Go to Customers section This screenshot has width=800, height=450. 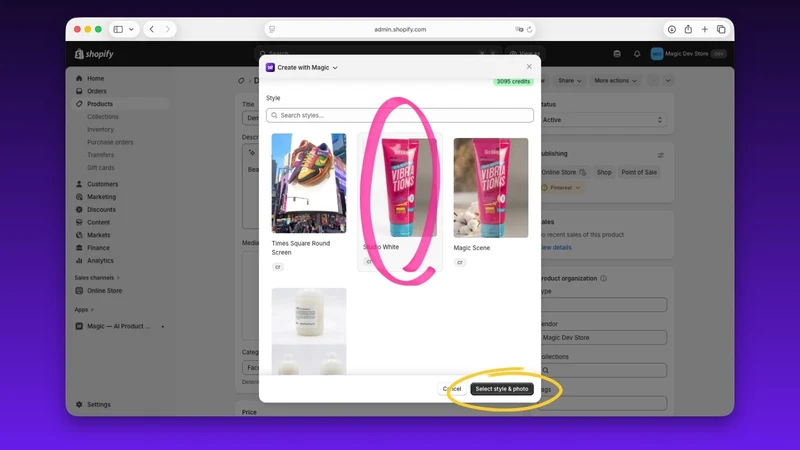click(x=102, y=184)
